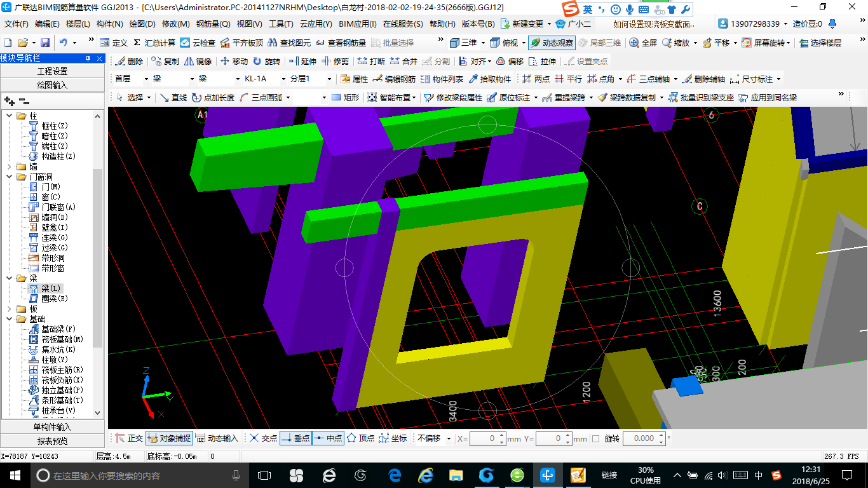Click the 工程设置 project settings button
This screenshot has width=868, height=488.
(x=52, y=71)
